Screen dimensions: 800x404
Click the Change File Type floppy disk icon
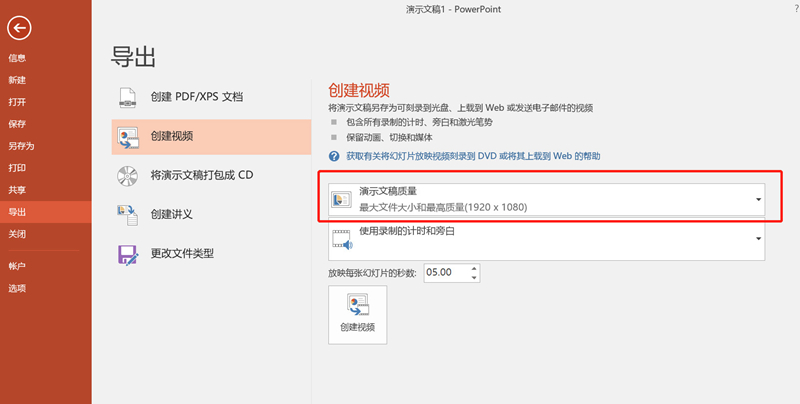pyautogui.click(x=128, y=253)
